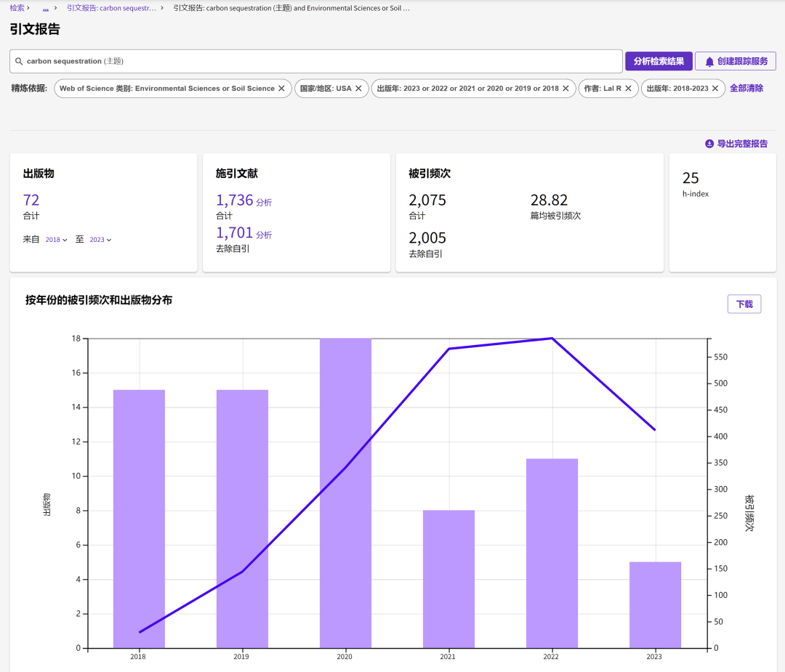Open the start year 2018 dropdown
The image size is (785, 672).
coord(56,240)
